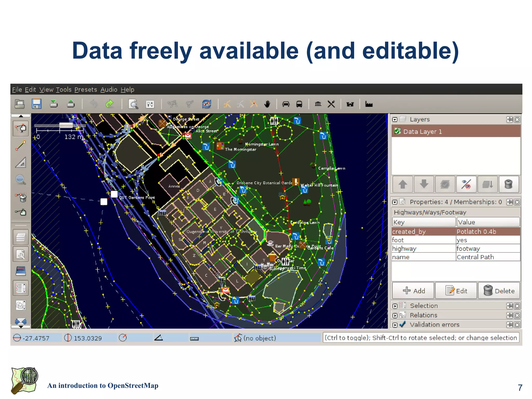Screen dimensions: 532x399
Task: Toggle the layers list sidebar button
Action: pos(21,237)
